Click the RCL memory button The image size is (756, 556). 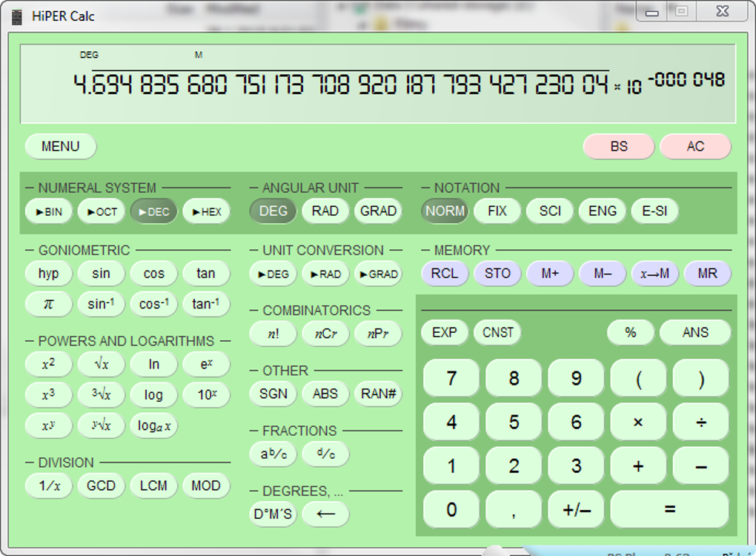point(445,274)
